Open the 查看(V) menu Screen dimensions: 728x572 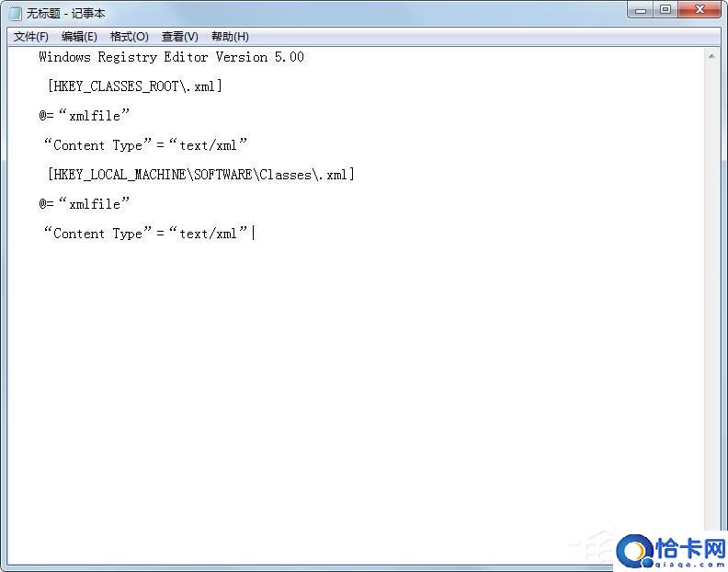[x=179, y=37]
